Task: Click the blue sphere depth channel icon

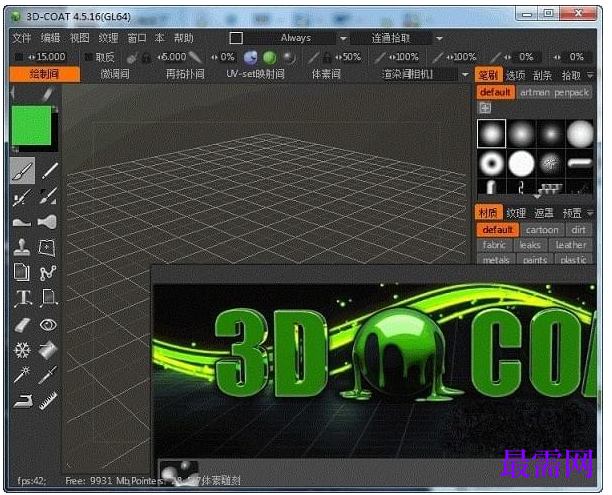Action: click(251, 57)
